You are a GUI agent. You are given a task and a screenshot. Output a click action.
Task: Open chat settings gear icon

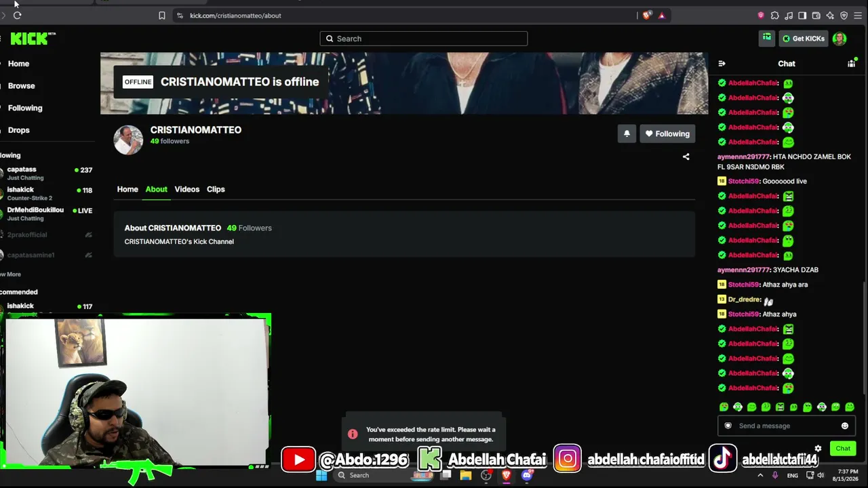click(818, 449)
